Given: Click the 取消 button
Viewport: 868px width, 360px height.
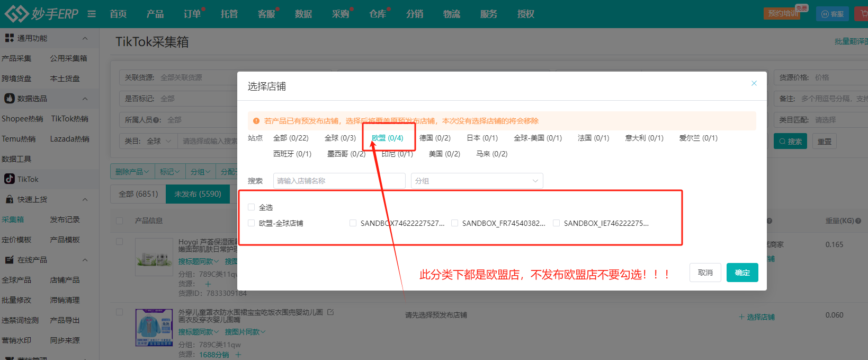Looking at the screenshot, I should click(x=705, y=273).
